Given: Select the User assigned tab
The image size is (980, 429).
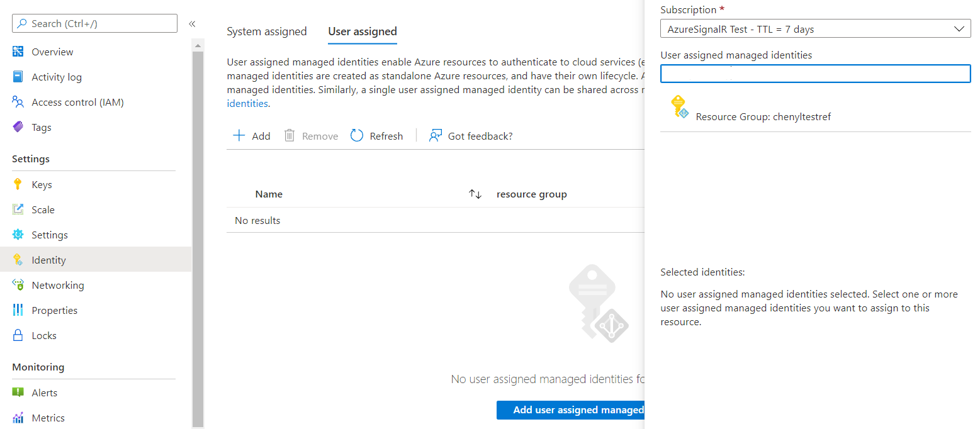Looking at the screenshot, I should [x=362, y=31].
